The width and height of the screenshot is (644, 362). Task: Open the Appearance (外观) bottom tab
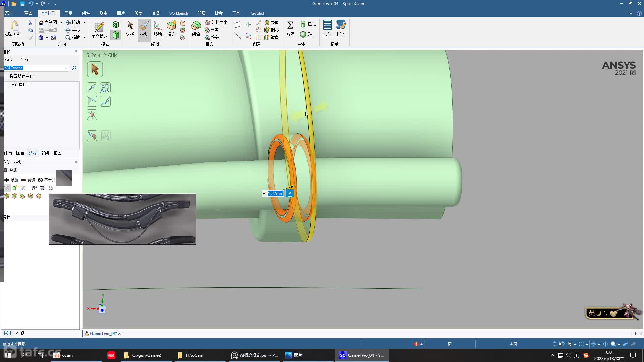20,333
